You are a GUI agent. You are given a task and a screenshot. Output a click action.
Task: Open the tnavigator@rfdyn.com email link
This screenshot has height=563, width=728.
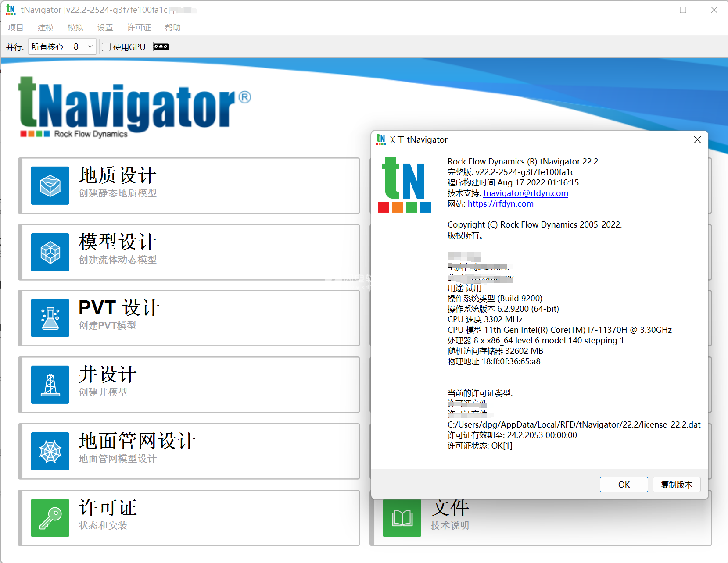coord(525,193)
